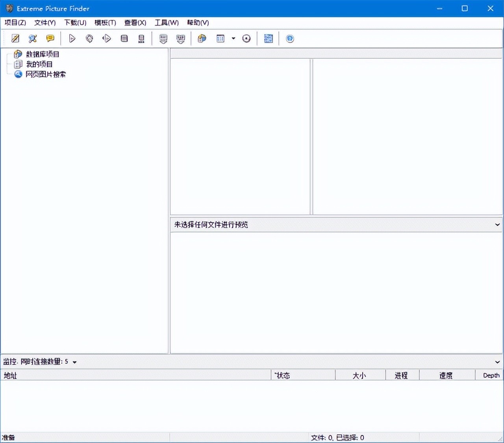Click the blue help icon in toolbar
The width and height of the screenshot is (504, 443).
pyautogui.click(x=290, y=39)
